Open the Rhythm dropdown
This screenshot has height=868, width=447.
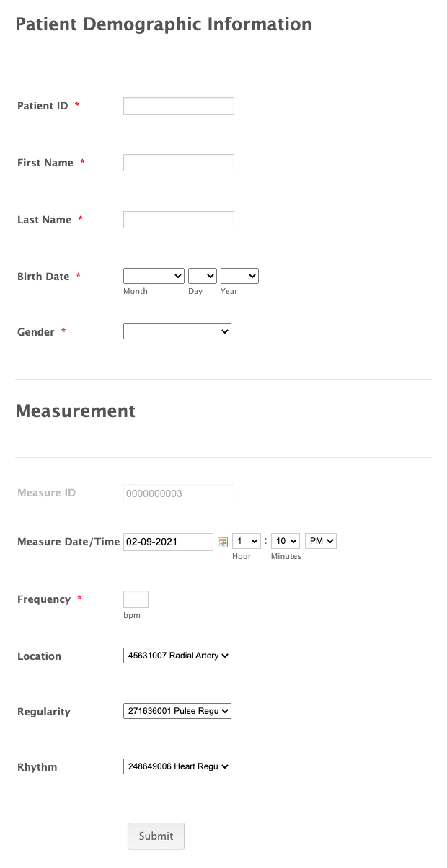point(177,766)
